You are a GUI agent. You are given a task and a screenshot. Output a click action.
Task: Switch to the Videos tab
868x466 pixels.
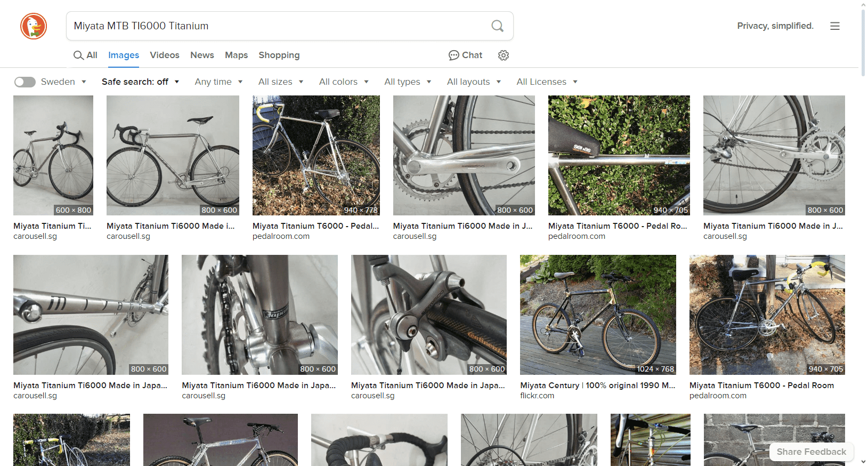pos(165,55)
